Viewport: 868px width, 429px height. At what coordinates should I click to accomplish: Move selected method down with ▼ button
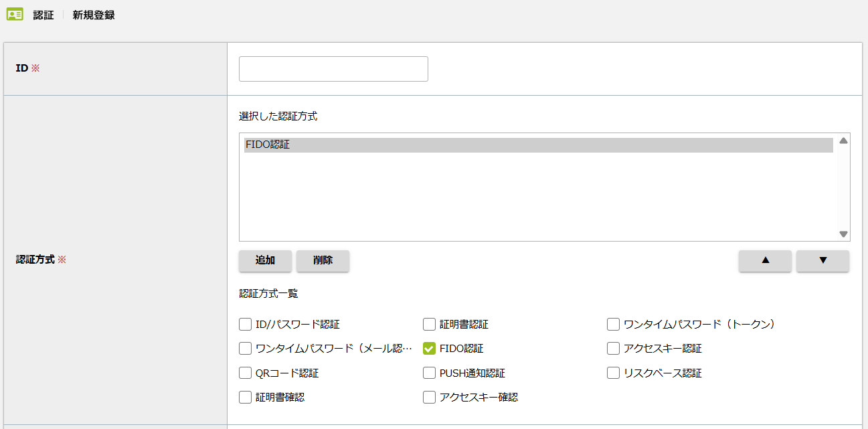click(822, 261)
